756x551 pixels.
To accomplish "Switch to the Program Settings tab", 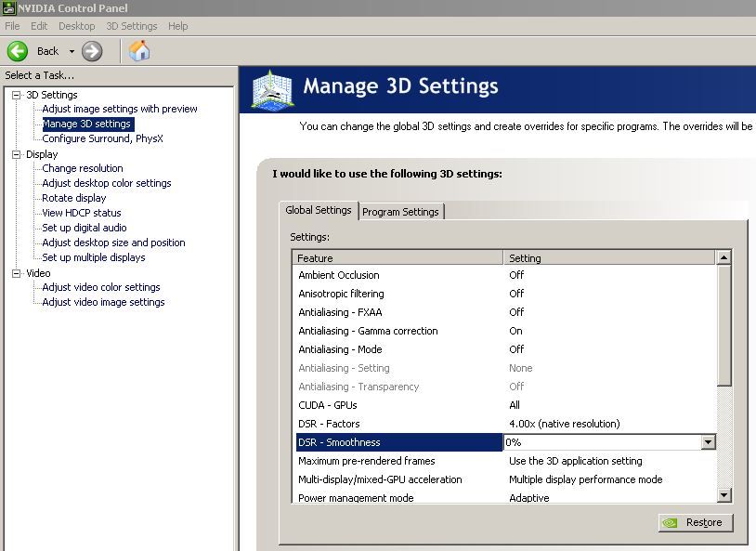I will click(x=400, y=212).
